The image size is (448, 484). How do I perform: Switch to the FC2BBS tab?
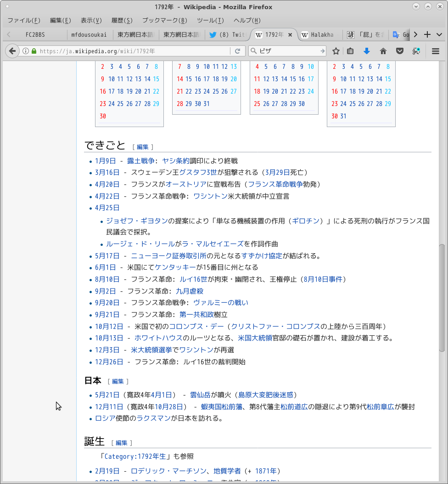click(35, 34)
